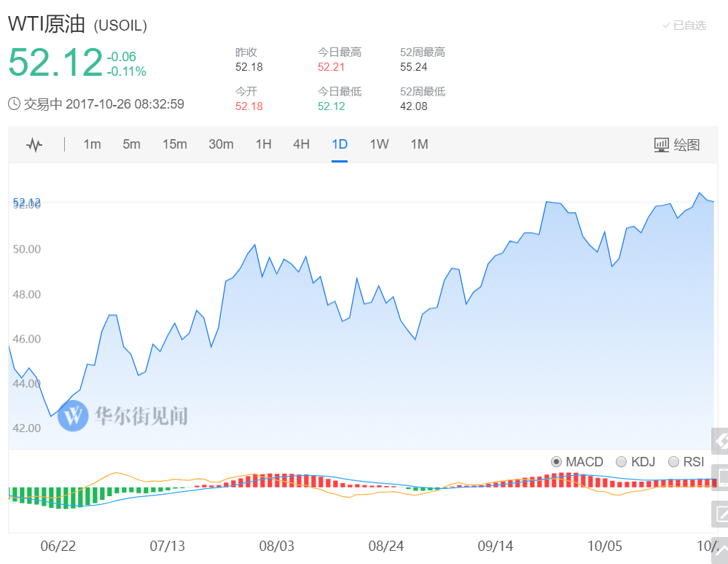Select the 15m interval tab

175,144
